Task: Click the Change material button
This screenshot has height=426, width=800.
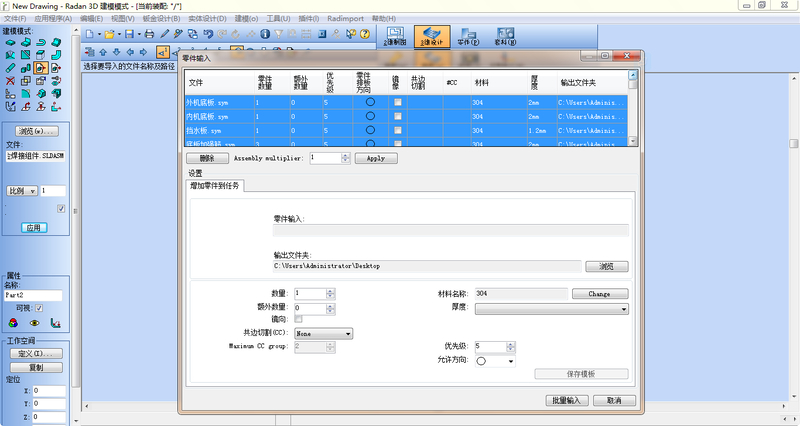Action: pos(598,293)
